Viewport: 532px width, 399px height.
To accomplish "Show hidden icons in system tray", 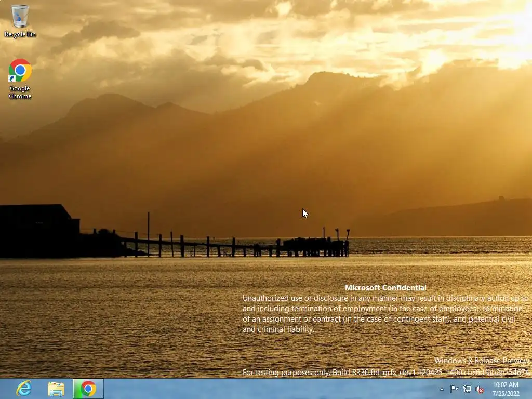I will [442, 389].
